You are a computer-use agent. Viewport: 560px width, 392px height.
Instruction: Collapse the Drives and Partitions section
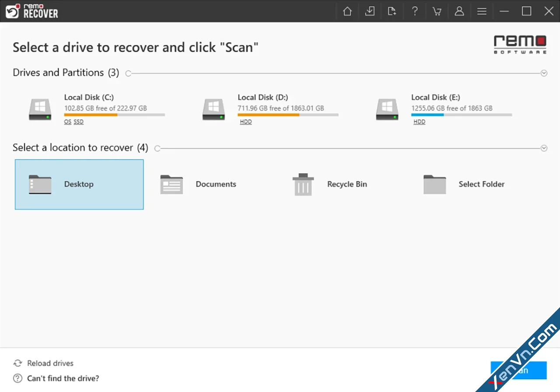click(544, 73)
